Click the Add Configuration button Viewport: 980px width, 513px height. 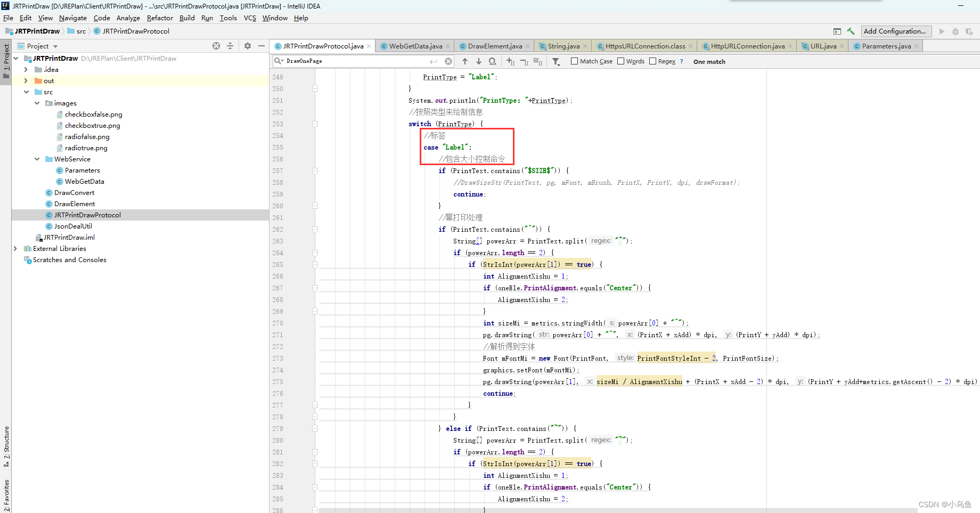(x=896, y=31)
